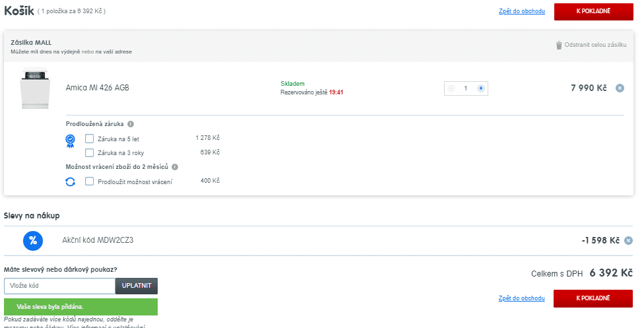Click the 7 990 Kč item price
This screenshot has width=644, height=328.
[589, 88]
